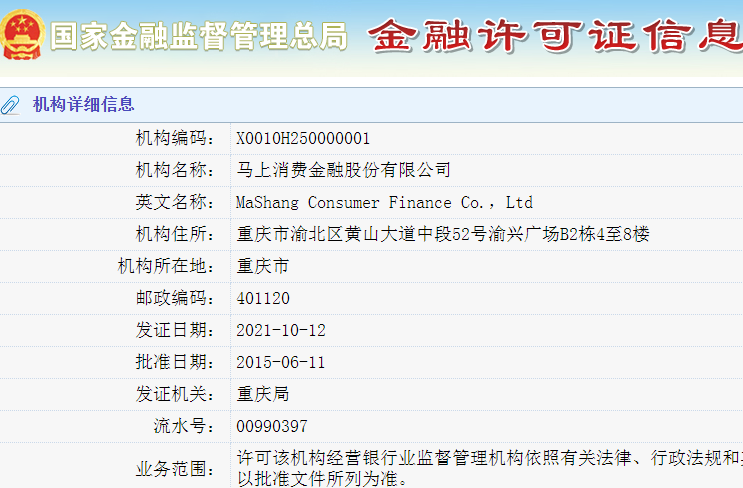The width and height of the screenshot is (743, 488).
Task: Select the 重庆市 location value
Action: tap(263, 266)
